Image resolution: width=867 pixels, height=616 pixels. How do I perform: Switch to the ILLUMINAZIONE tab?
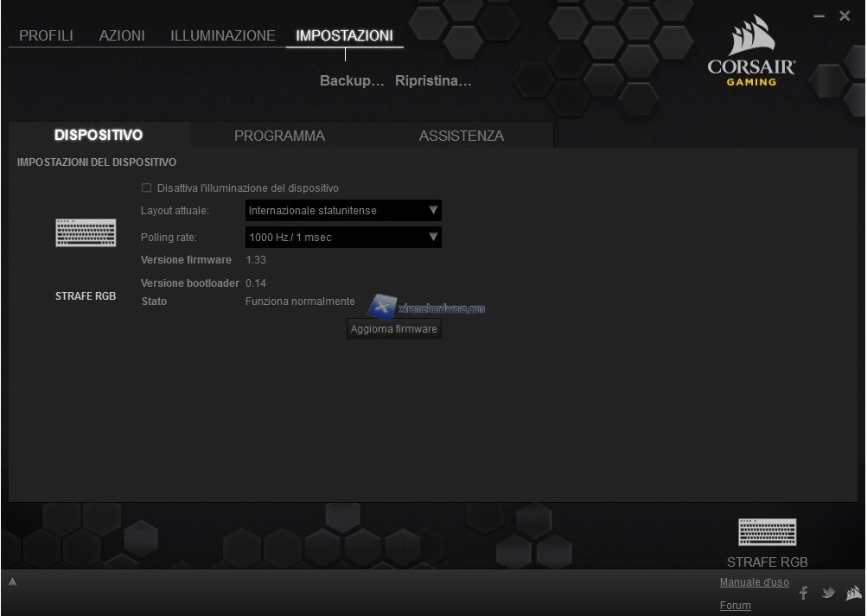223,35
